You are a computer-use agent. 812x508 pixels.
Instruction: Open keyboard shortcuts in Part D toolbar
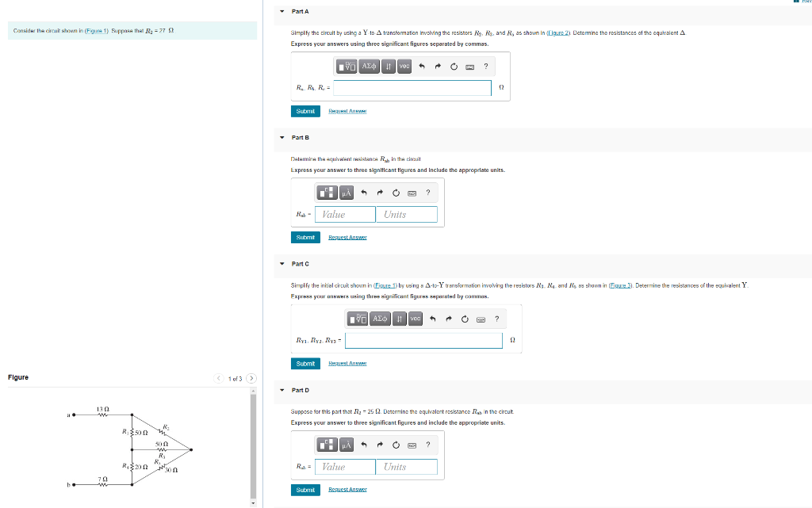412,445
